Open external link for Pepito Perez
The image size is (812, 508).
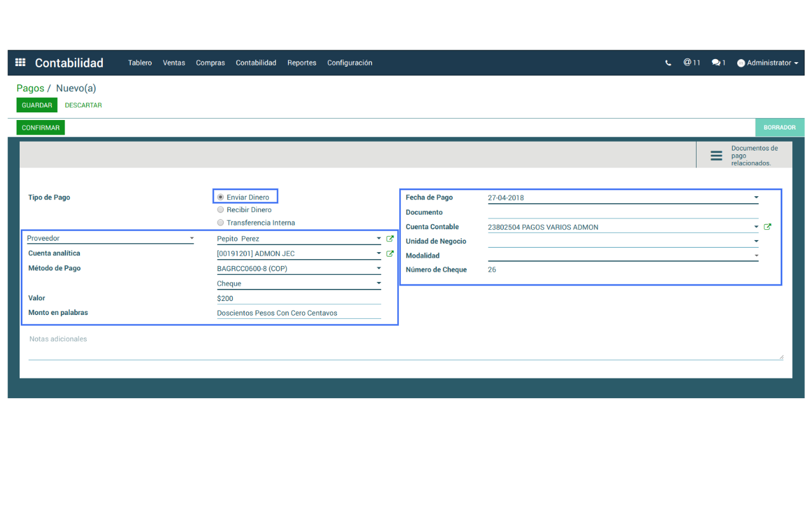point(390,239)
